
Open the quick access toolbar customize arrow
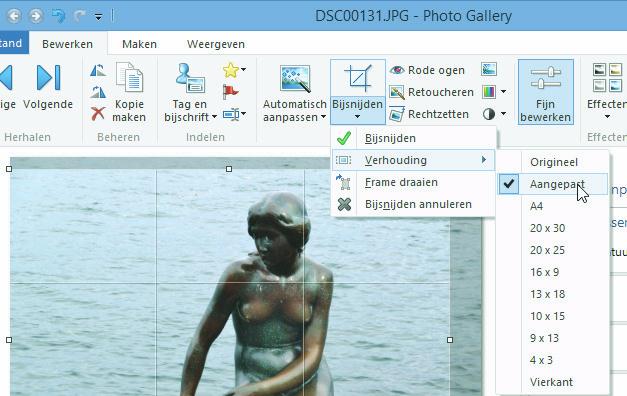coord(98,17)
